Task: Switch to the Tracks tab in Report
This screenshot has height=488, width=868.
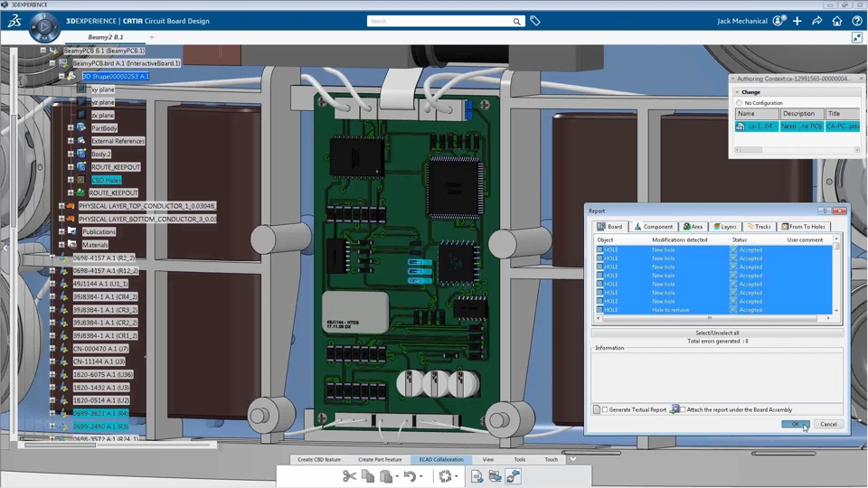Action: (x=759, y=227)
